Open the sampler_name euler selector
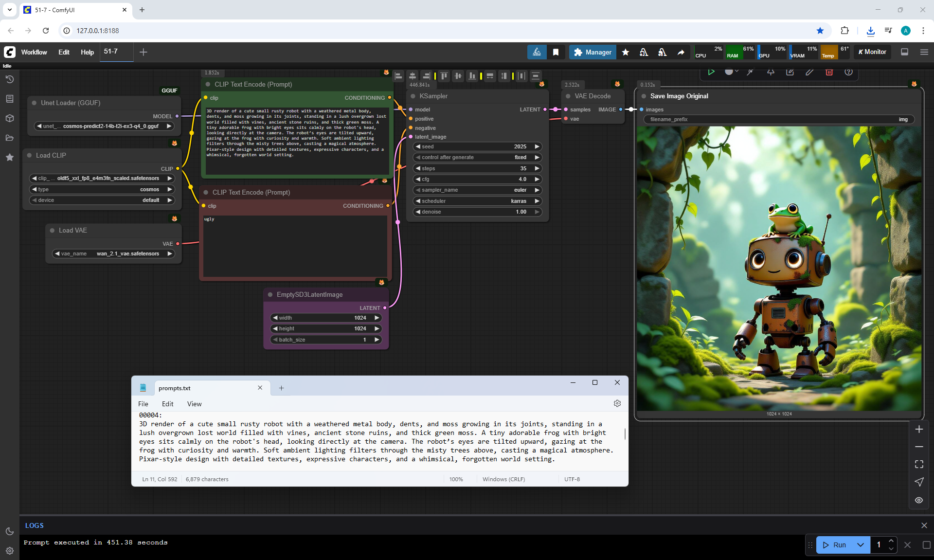Screen dimensions: 934x560 pos(477,190)
